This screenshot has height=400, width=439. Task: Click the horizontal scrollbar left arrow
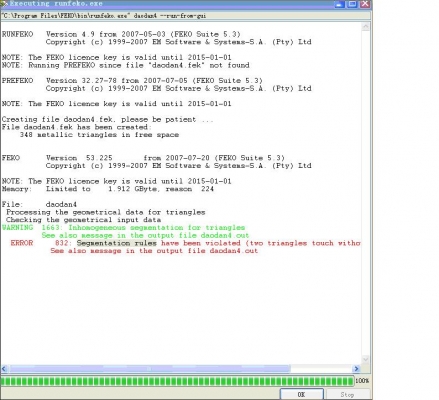pos(4,368)
